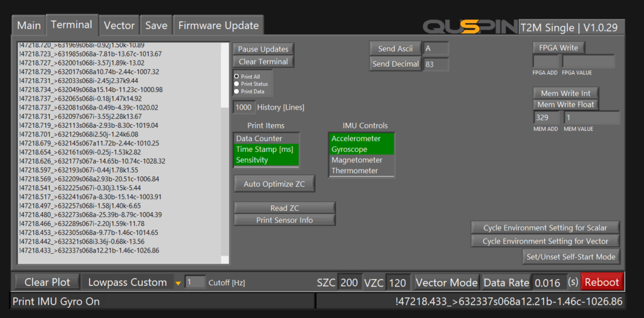The image size is (644, 318).
Task: Click the History Lines input field
Action: (x=244, y=108)
